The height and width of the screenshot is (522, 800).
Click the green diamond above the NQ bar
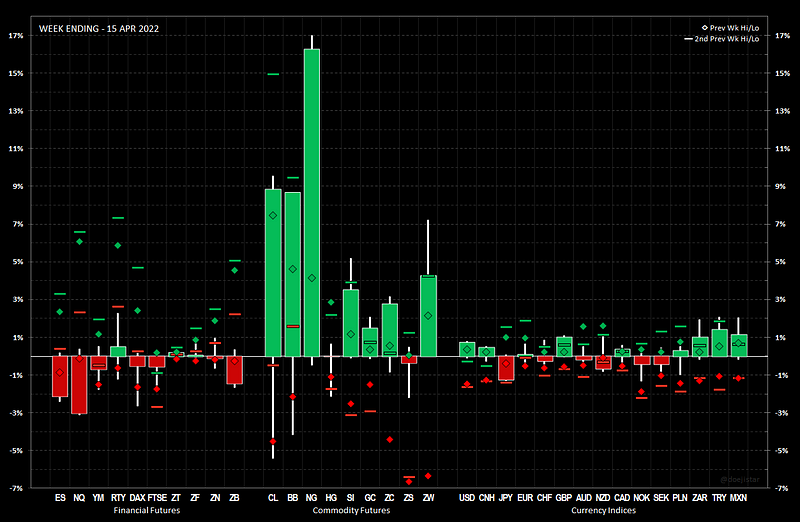[79, 241]
